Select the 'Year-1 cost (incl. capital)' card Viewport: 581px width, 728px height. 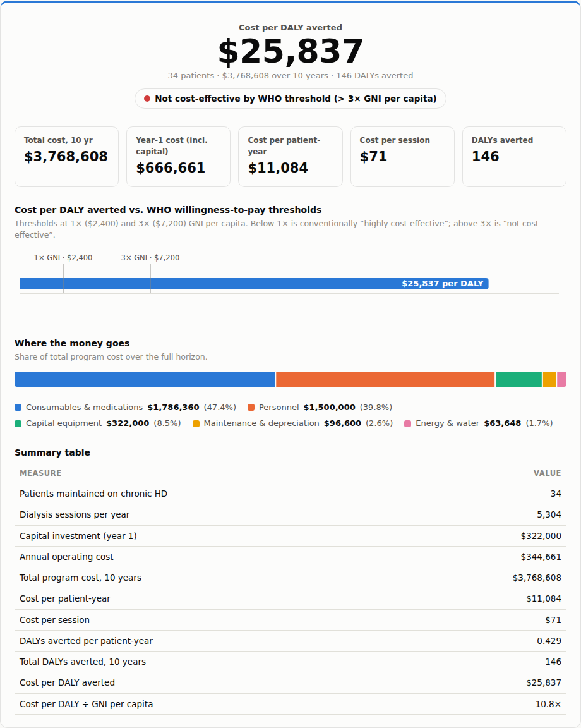pyautogui.click(x=179, y=157)
